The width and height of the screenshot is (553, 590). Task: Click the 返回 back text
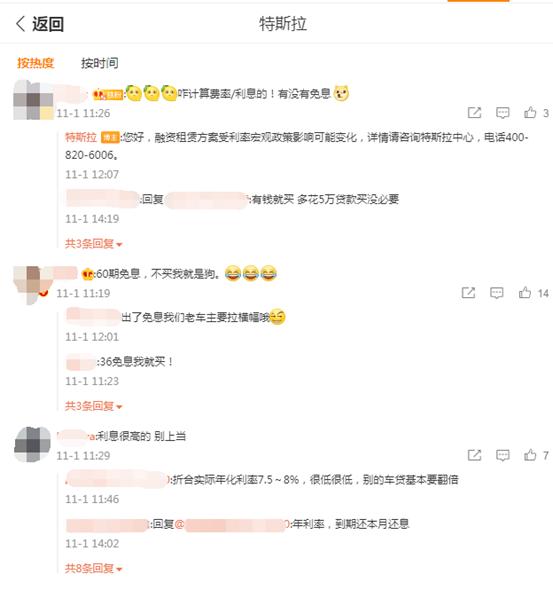48,24
